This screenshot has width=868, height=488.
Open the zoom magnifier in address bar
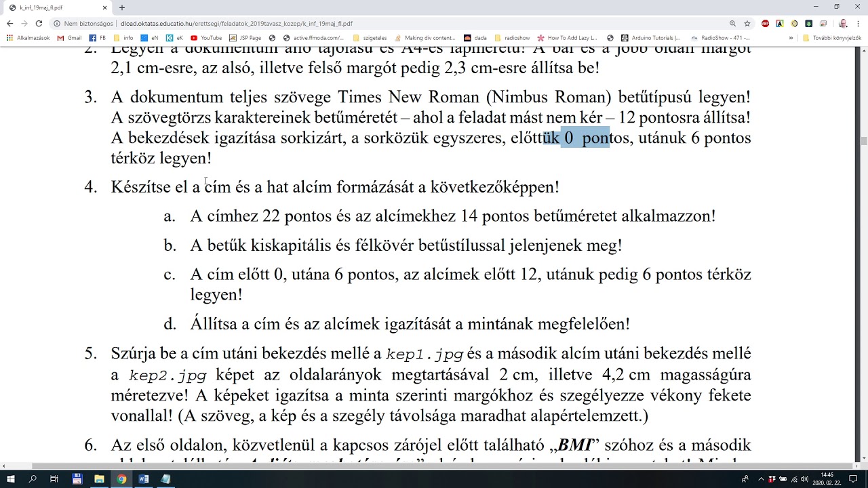click(x=733, y=23)
